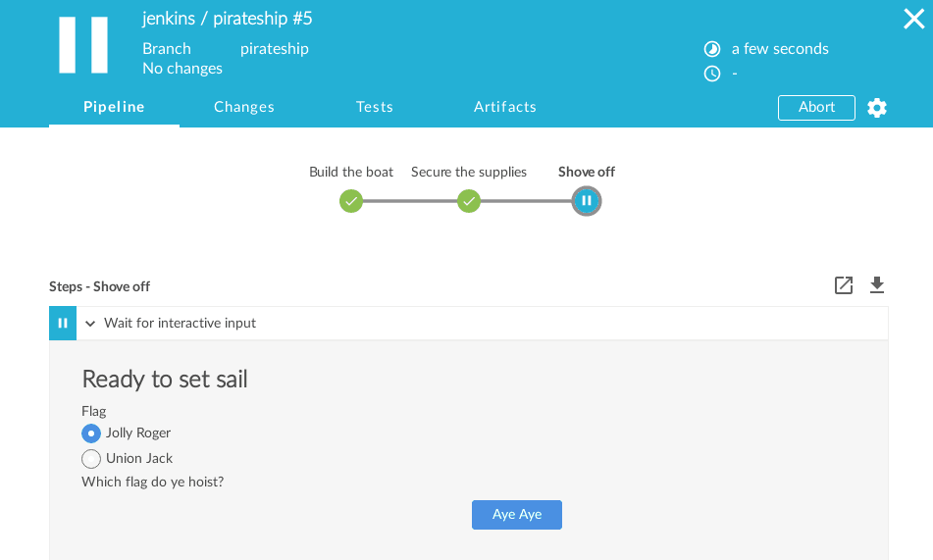This screenshot has width=933, height=560.
Task: Open the pipeline settings gear
Action: click(x=877, y=108)
